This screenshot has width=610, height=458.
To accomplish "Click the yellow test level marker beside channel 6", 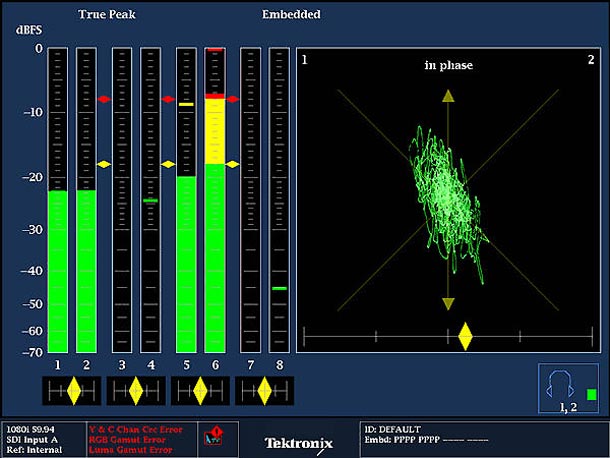I will pos(232,164).
